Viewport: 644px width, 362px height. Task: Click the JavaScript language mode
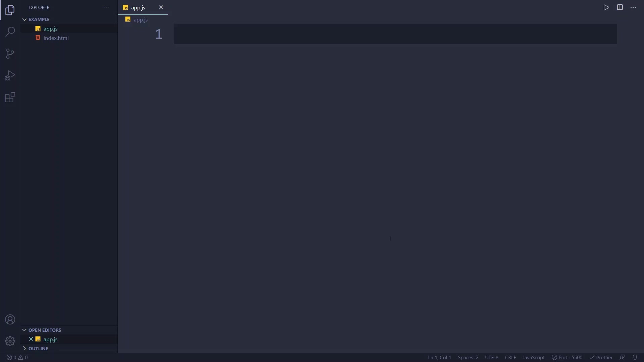[533, 357]
